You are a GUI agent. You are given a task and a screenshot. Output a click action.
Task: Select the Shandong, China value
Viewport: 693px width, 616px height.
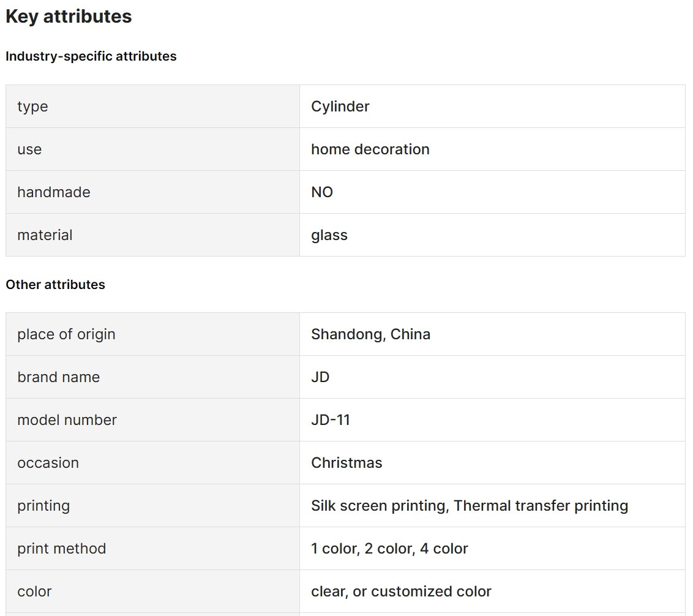[x=371, y=334]
